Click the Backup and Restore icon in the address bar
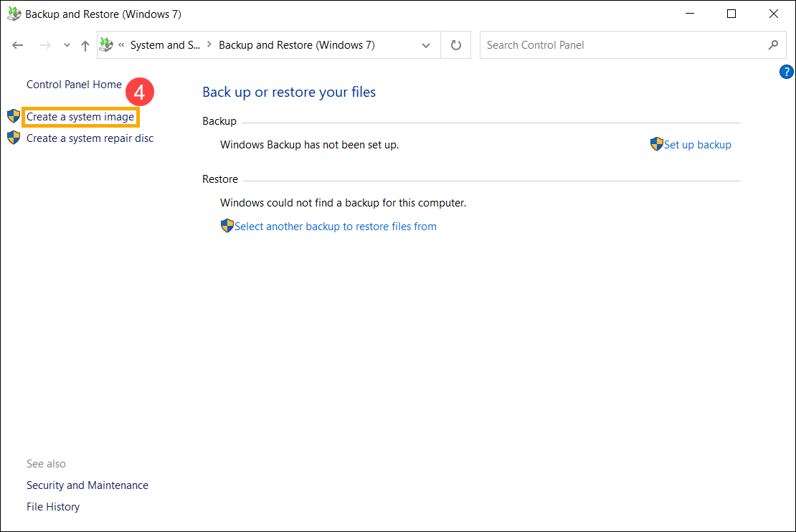The width and height of the screenshot is (796, 532). [105, 44]
